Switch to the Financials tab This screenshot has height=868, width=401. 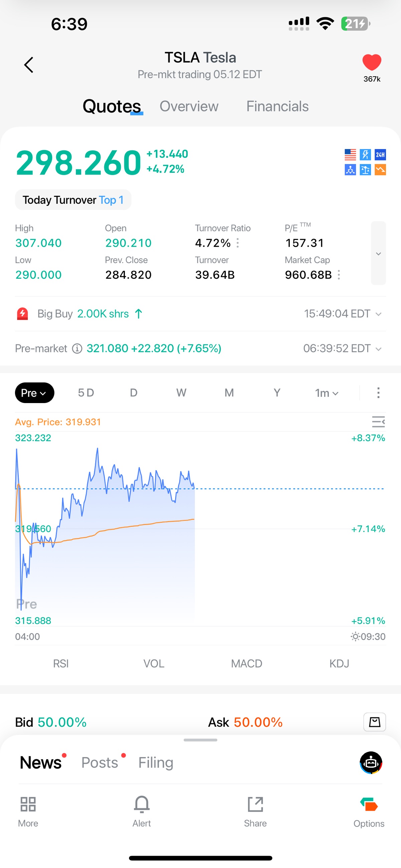pyautogui.click(x=277, y=107)
